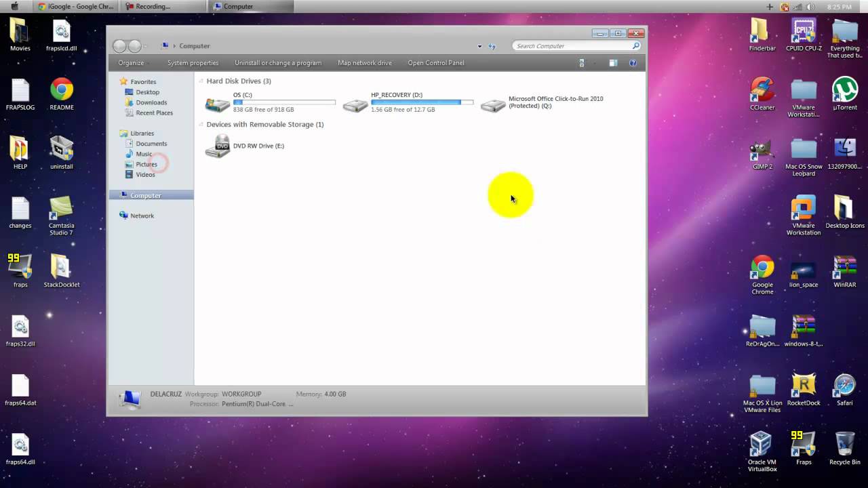
Task: Select the Safari desktop shortcut
Action: (x=845, y=389)
